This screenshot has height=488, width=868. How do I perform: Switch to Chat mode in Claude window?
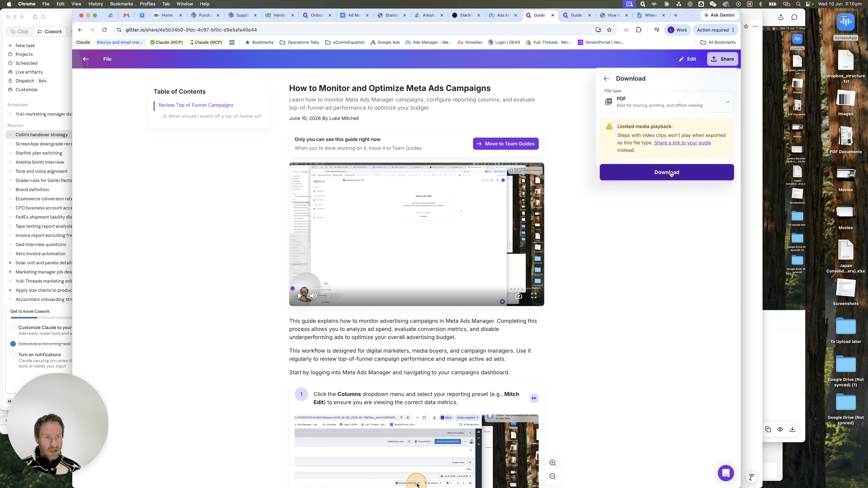[19, 32]
